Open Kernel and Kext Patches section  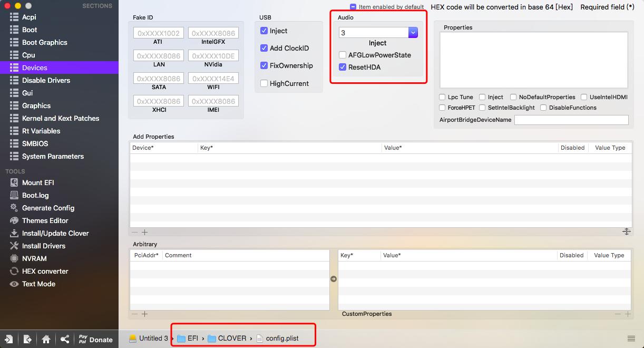pyautogui.click(x=61, y=118)
